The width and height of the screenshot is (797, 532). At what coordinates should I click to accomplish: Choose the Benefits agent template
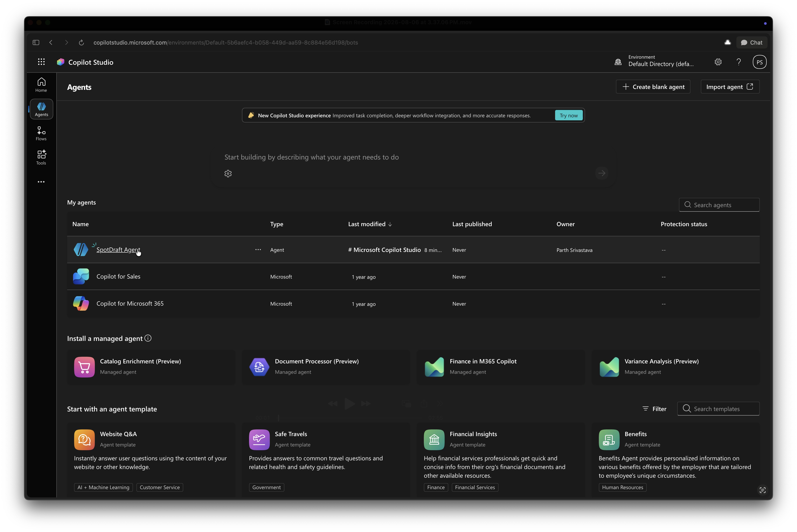coord(676,460)
